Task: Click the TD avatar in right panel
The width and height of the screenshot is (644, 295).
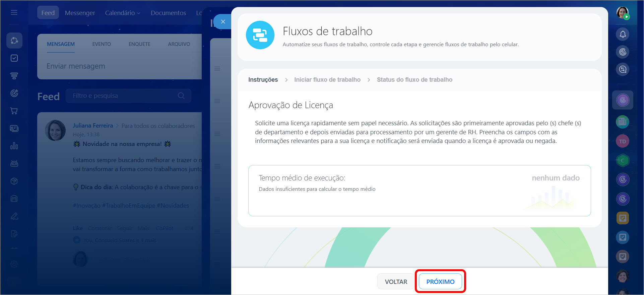Action: click(x=623, y=141)
